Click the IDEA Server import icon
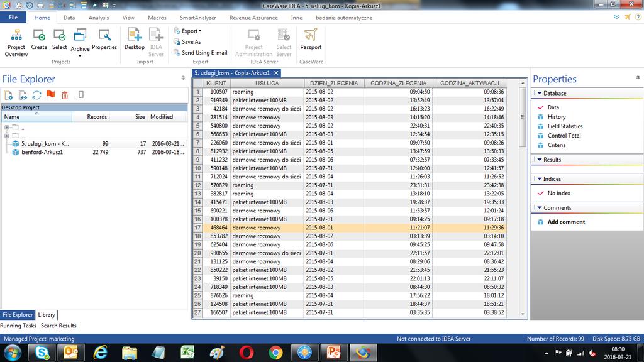644x362 pixels. click(x=156, y=42)
